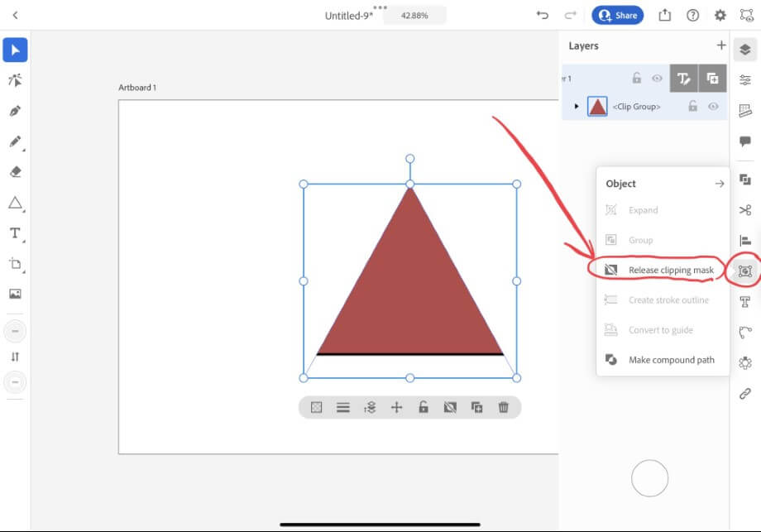Open the export icon

point(664,15)
